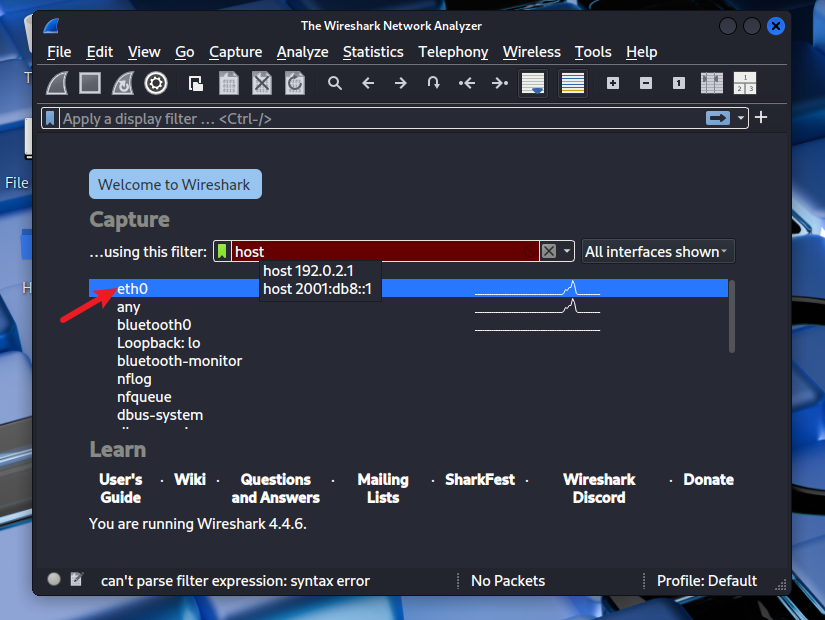The image size is (825, 620).
Task: Toggle auto-scroll during live capture
Action: point(533,83)
